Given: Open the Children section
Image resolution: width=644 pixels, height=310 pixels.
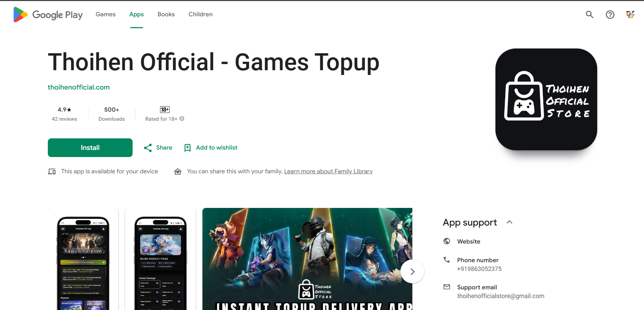Looking at the screenshot, I should [x=200, y=14].
